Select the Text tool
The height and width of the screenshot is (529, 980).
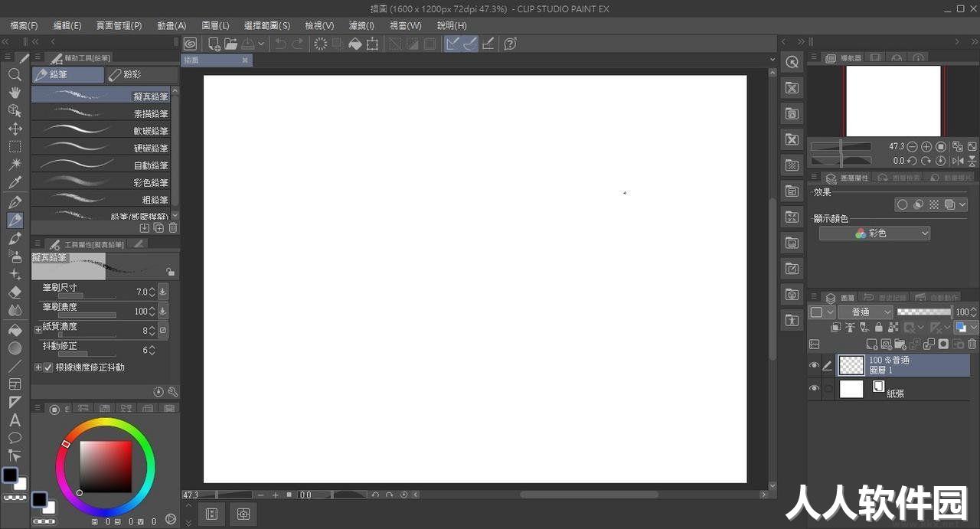(x=15, y=420)
